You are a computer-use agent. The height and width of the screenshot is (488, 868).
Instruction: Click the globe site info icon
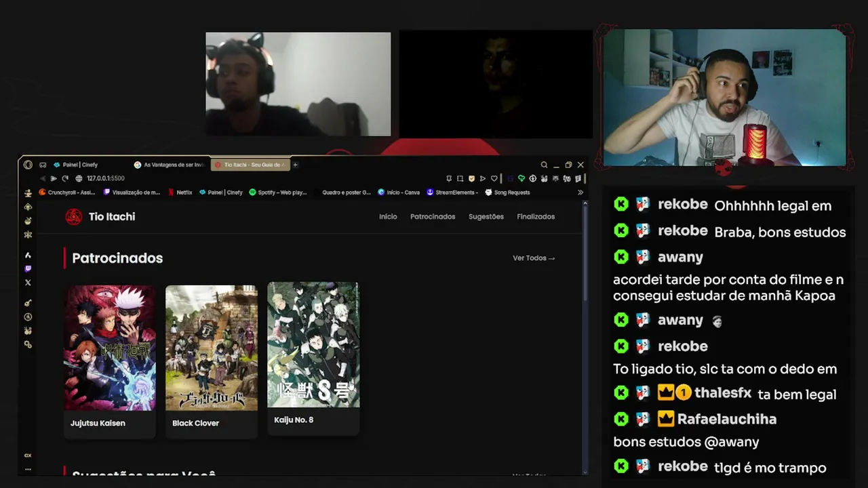pyautogui.click(x=79, y=178)
